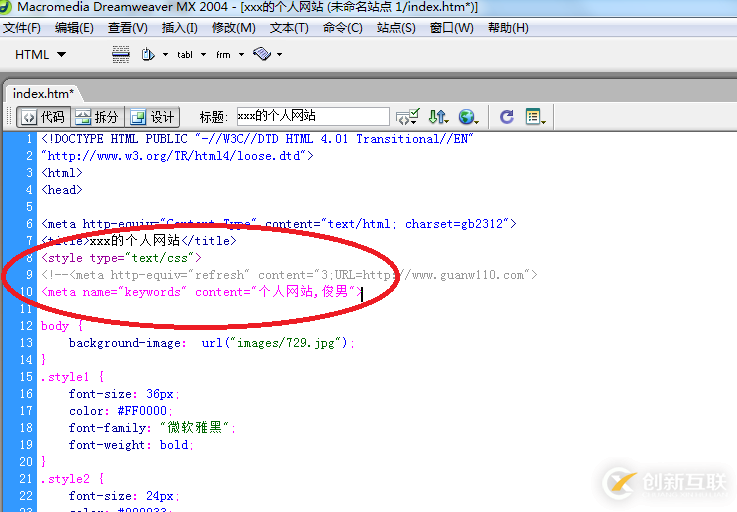Open the 帮助(H) menu
737x512 pixels.
[x=508, y=28]
